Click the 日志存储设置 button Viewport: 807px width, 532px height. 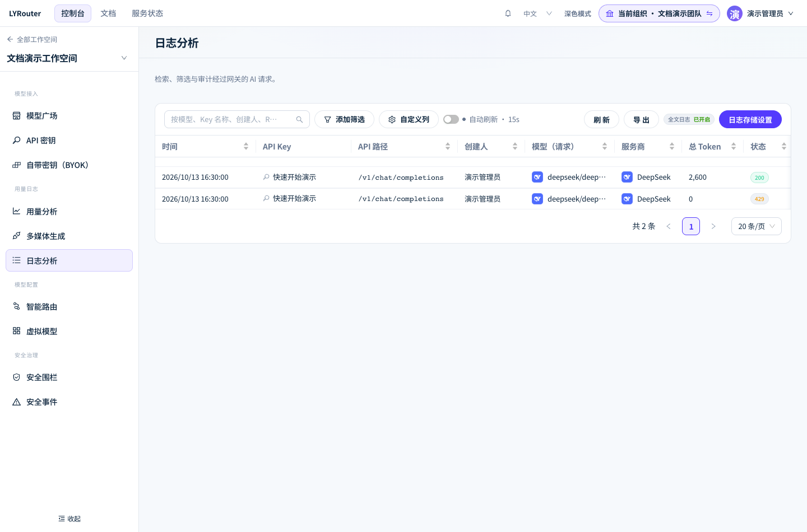pyautogui.click(x=750, y=119)
